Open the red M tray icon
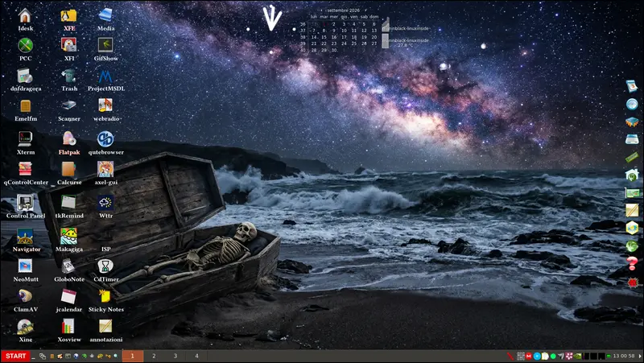This screenshot has height=363, width=644. point(529,356)
